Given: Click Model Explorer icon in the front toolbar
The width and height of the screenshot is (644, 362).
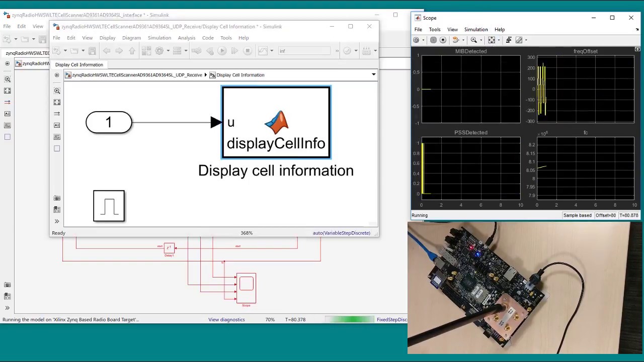Looking at the screenshot, I should click(177, 51).
